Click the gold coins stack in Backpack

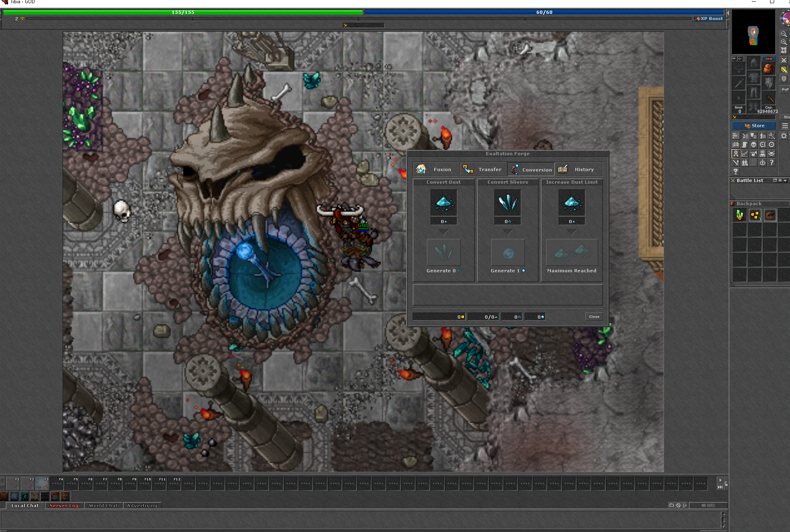tap(755, 215)
